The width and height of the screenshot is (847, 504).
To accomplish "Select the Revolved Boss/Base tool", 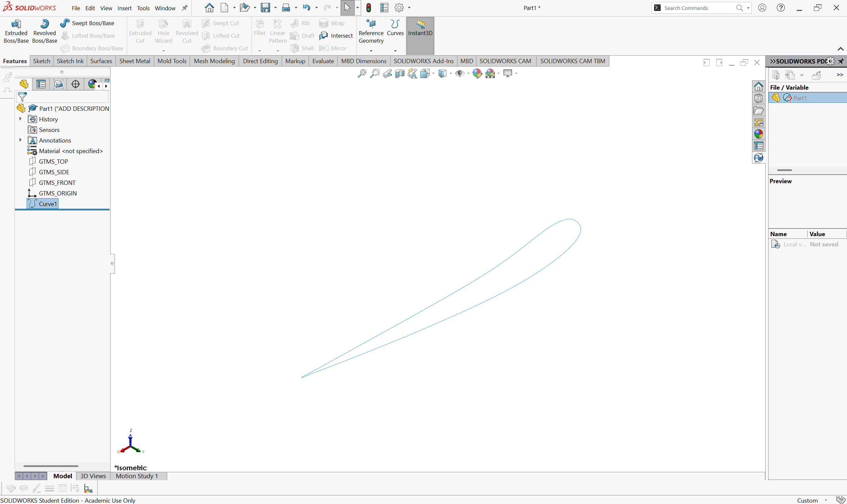I will click(45, 32).
